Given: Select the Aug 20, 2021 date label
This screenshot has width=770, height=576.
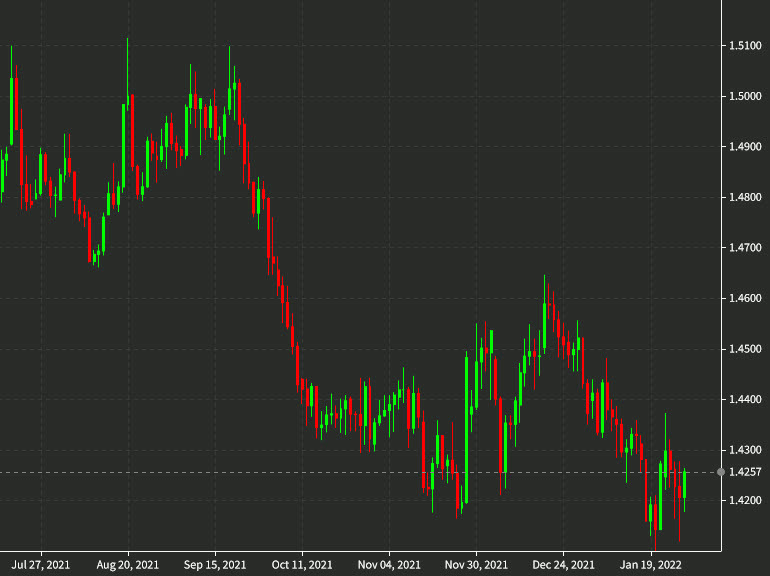Looking at the screenshot, I should (x=128, y=564).
